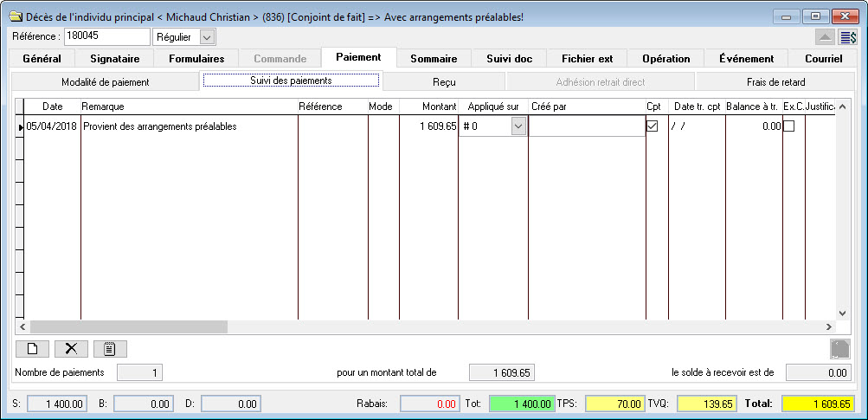Select the Modalité de paiement sub-tab
This screenshot has width=868, height=420.
click(106, 82)
